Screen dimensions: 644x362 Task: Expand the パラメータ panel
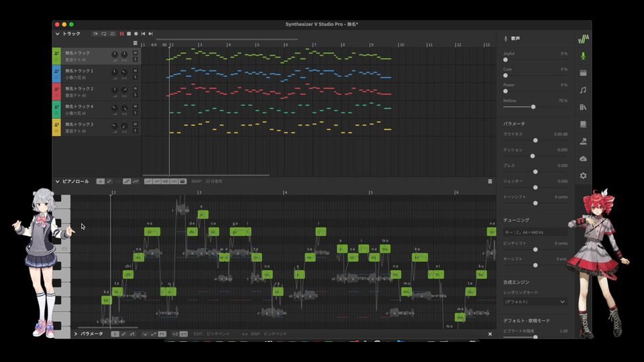pos(76,334)
